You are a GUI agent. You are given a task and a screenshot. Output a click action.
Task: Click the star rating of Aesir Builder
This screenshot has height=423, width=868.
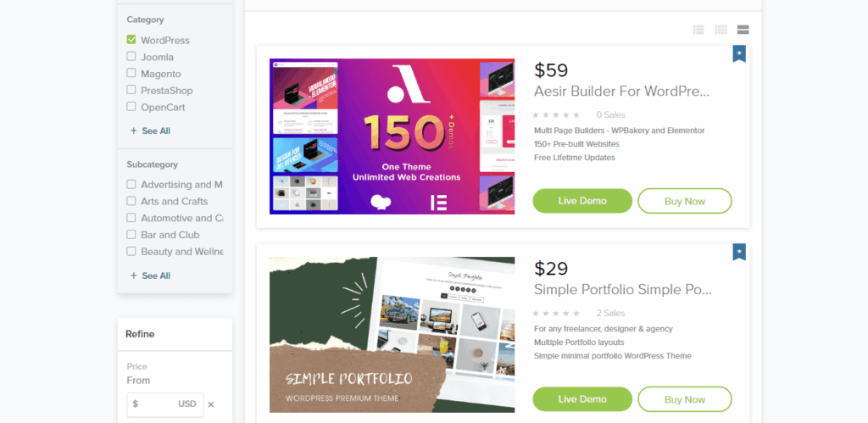(x=556, y=115)
